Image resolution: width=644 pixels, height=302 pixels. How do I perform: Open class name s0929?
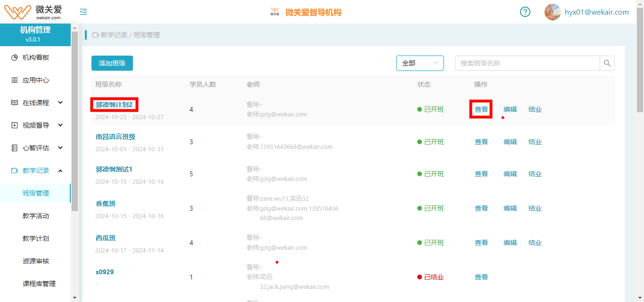(105, 272)
